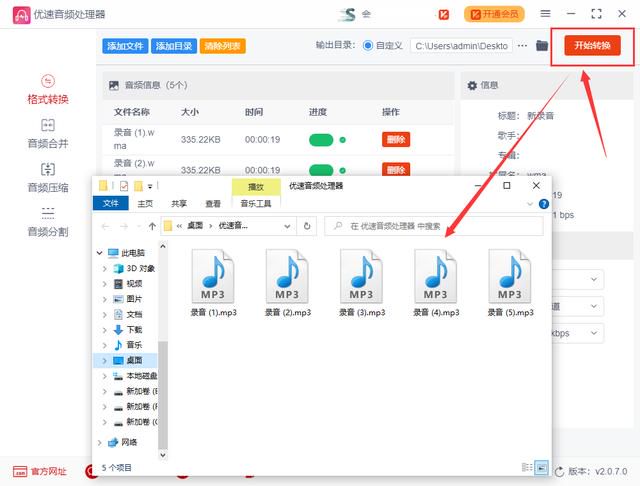Open the 音频合并 audio merge module
This screenshot has height=486, width=640.
[x=48, y=133]
